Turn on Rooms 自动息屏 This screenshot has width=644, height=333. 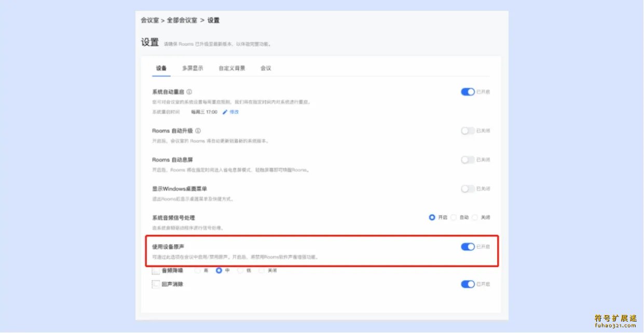(468, 159)
